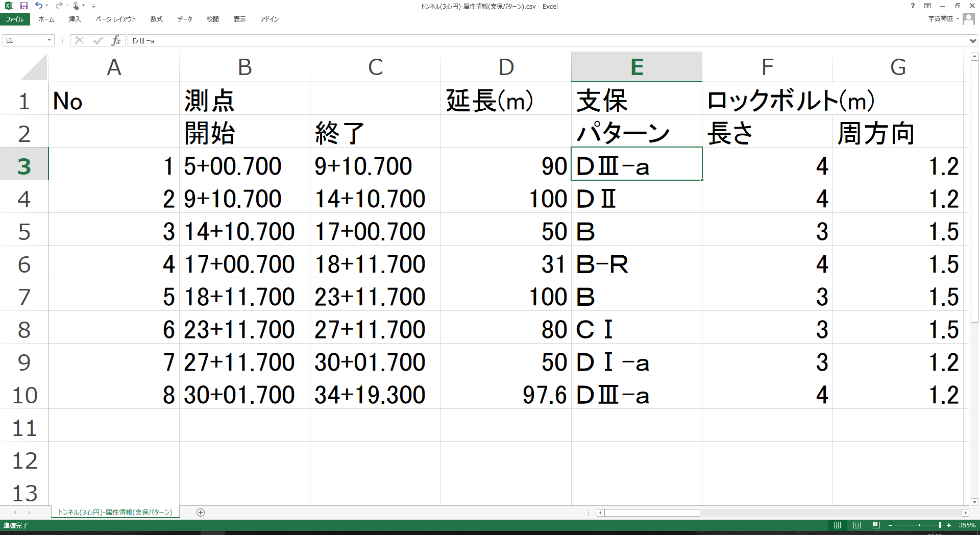Image resolution: width=980 pixels, height=535 pixels.
Task: Click the ribbon display options icon
Action: tap(927, 6)
